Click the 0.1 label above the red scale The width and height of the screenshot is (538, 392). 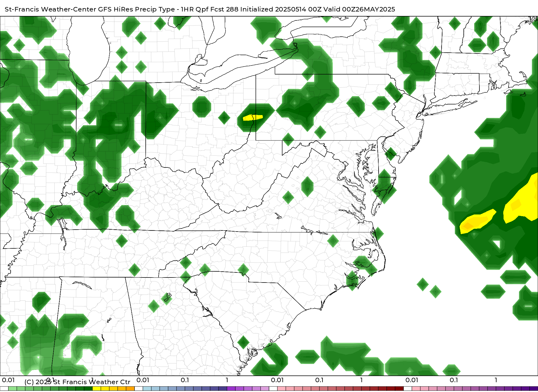[x=319, y=380]
